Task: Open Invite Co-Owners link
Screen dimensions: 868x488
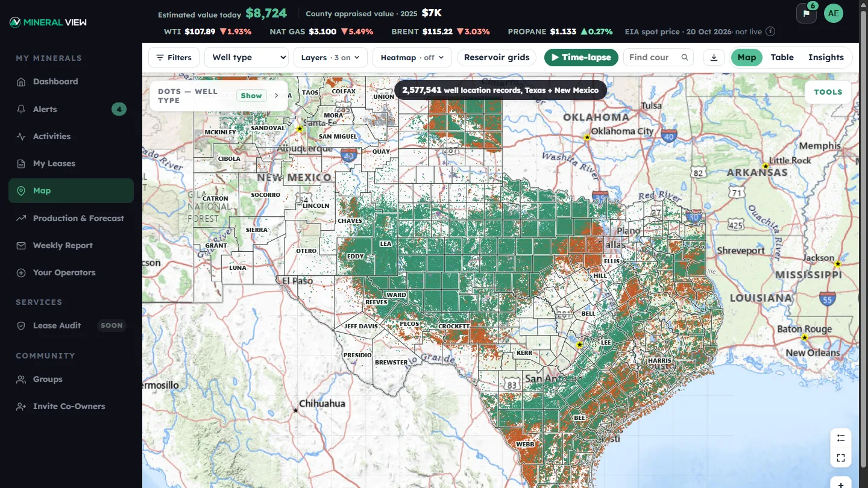Action: tap(71, 406)
